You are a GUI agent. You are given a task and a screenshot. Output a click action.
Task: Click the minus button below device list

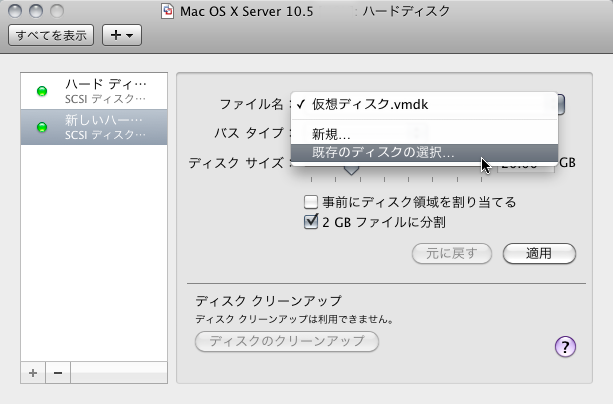point(57,372)
